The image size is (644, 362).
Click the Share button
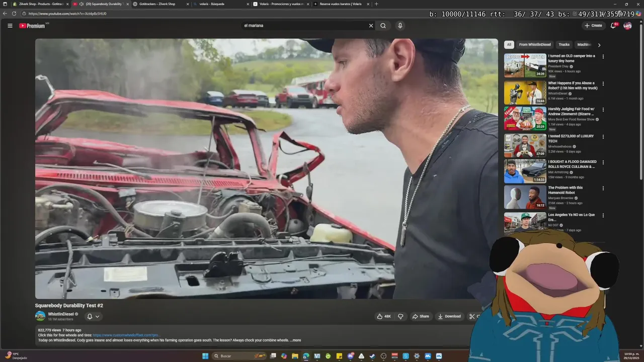pos(421,316)
